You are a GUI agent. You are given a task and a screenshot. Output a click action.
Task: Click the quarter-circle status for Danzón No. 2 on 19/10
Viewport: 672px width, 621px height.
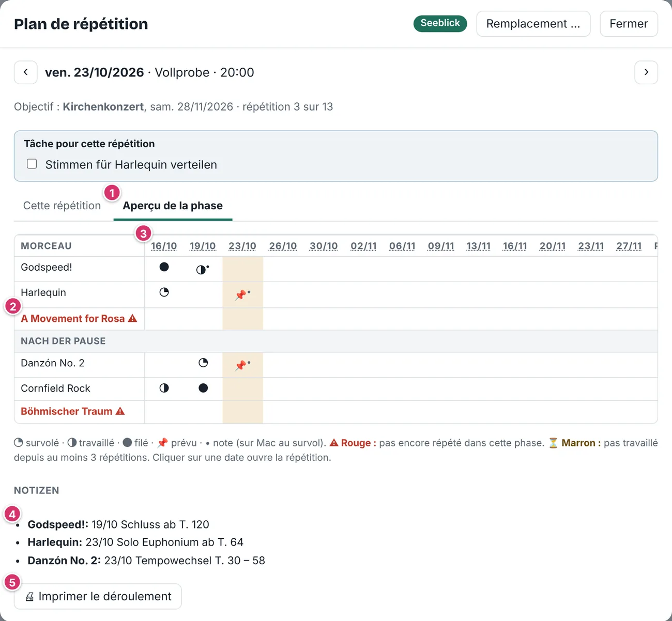203,363
